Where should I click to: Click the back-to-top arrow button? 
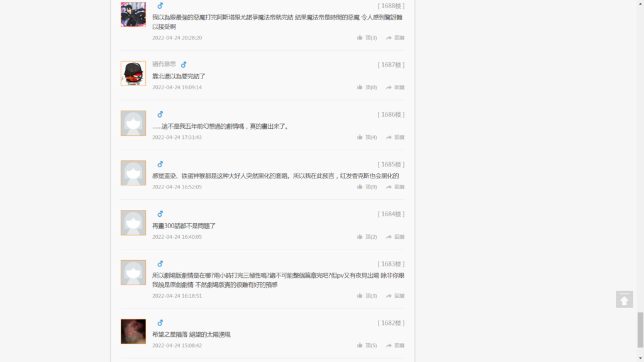pyautogui.click(x=624, y=299)
